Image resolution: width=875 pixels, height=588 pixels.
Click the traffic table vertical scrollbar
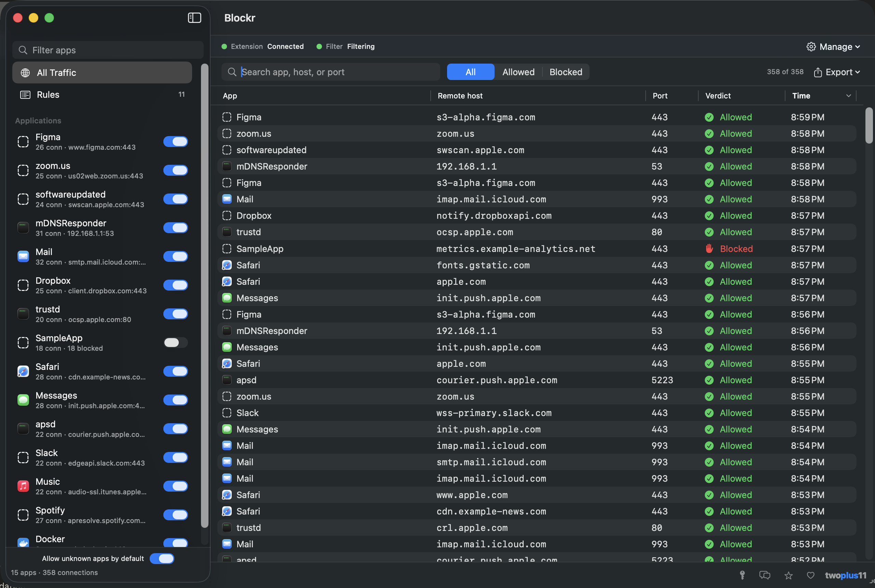(x=869, y=125)
